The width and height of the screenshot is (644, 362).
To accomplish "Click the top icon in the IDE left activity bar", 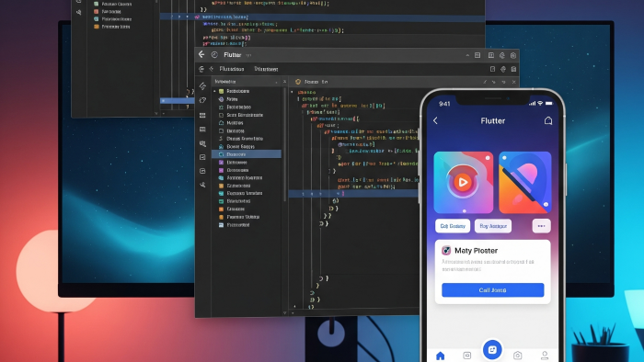I will 202,86.
